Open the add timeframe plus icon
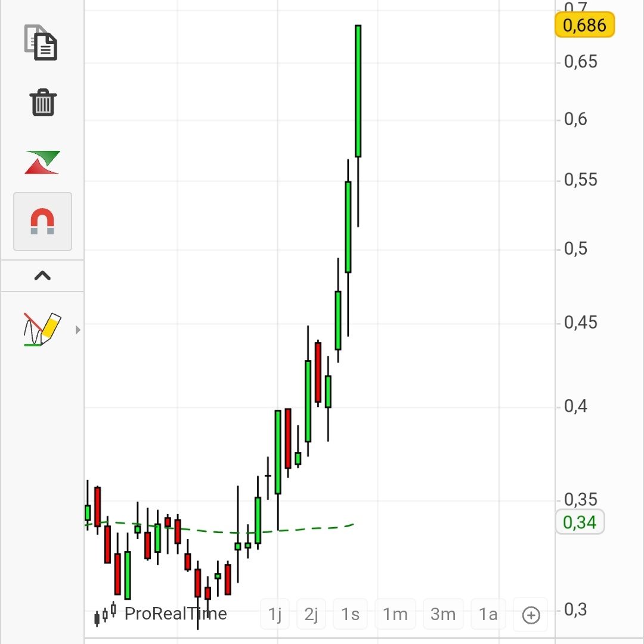The width and height of the screenshot is (644, 644). coord(530,614)
